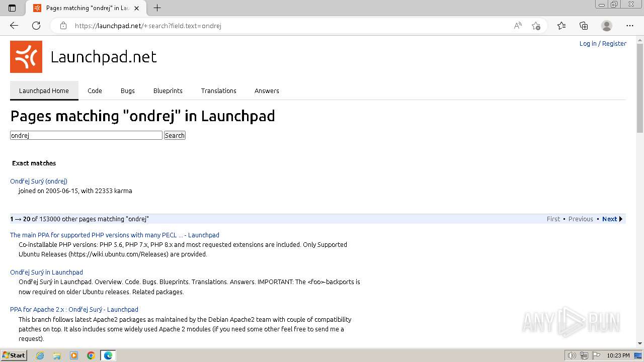
Task: Add this page to favorites
Action: click(536, 26)
